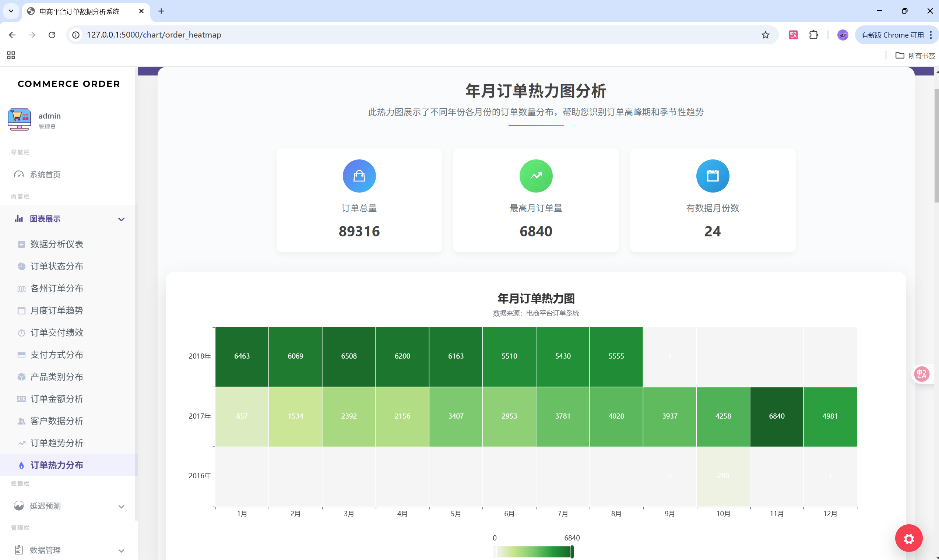Click the pink translate floating widget icon

pyautogui.click(x=922, y=374)
